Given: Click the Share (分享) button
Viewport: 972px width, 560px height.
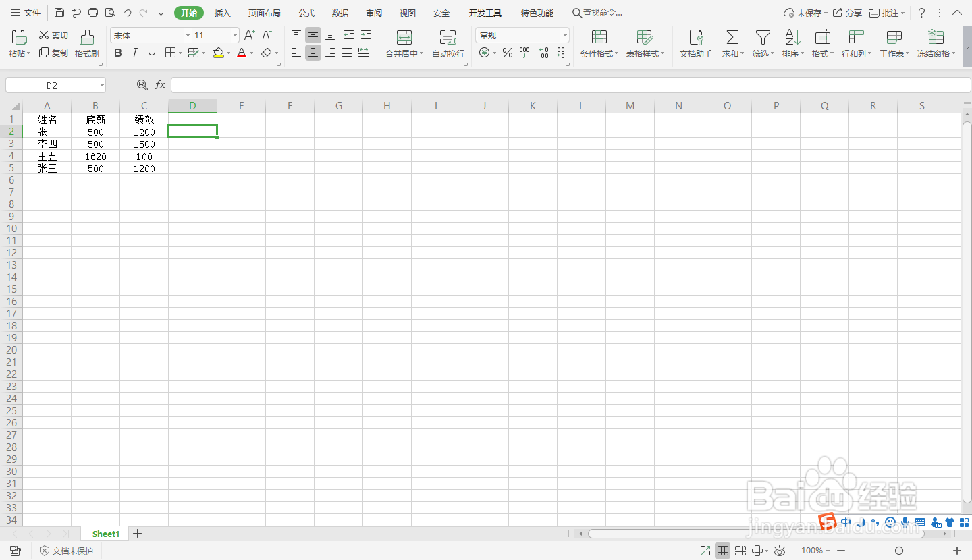Looking at the screenshot, I should pyautogui.click(x=847, y=13).
